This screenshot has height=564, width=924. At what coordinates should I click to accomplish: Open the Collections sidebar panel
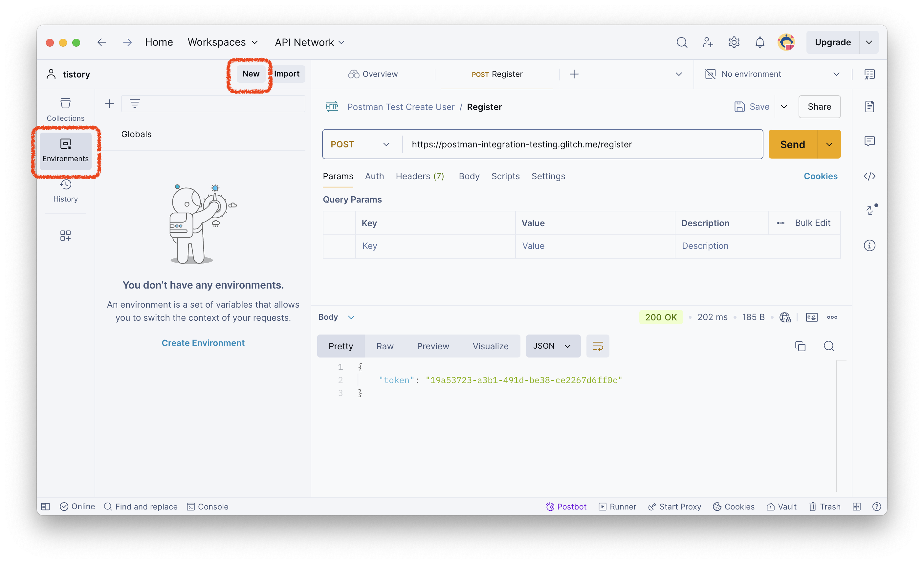pos(65,110)
